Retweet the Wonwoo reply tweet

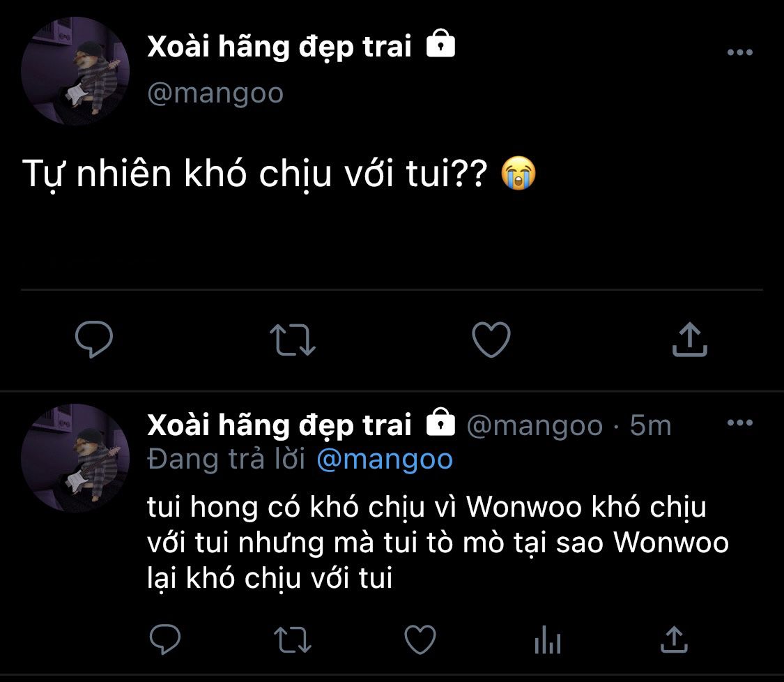(x=293, y=640)
